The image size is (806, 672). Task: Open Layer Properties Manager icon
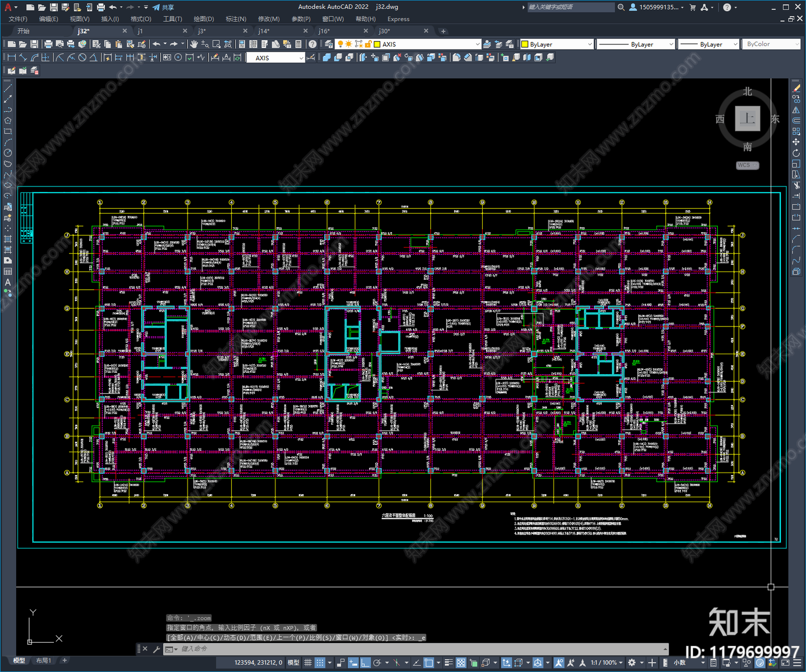pos(329,44)
